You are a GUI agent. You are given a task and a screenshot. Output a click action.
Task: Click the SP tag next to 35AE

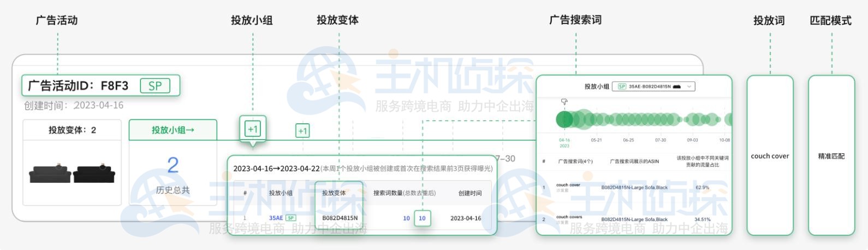[x=291, y=218]
